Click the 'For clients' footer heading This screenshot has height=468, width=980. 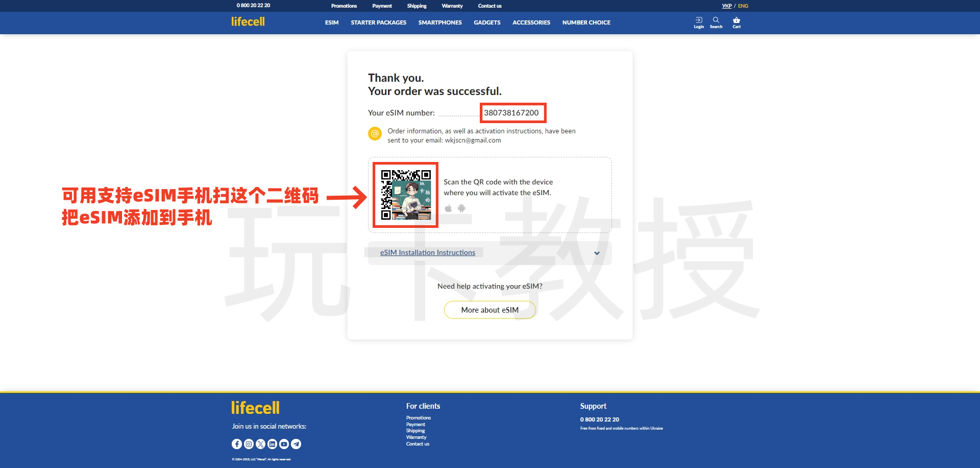tap(423, 406)
